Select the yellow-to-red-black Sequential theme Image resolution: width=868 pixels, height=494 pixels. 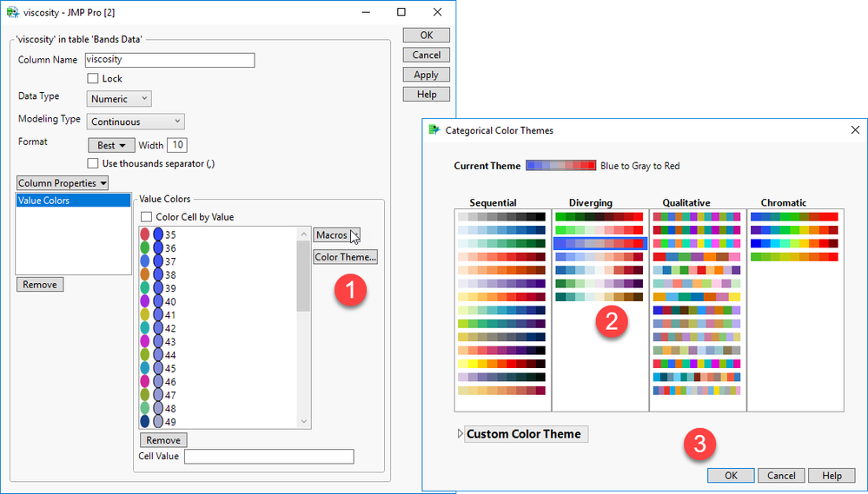(x=501, y=364)
